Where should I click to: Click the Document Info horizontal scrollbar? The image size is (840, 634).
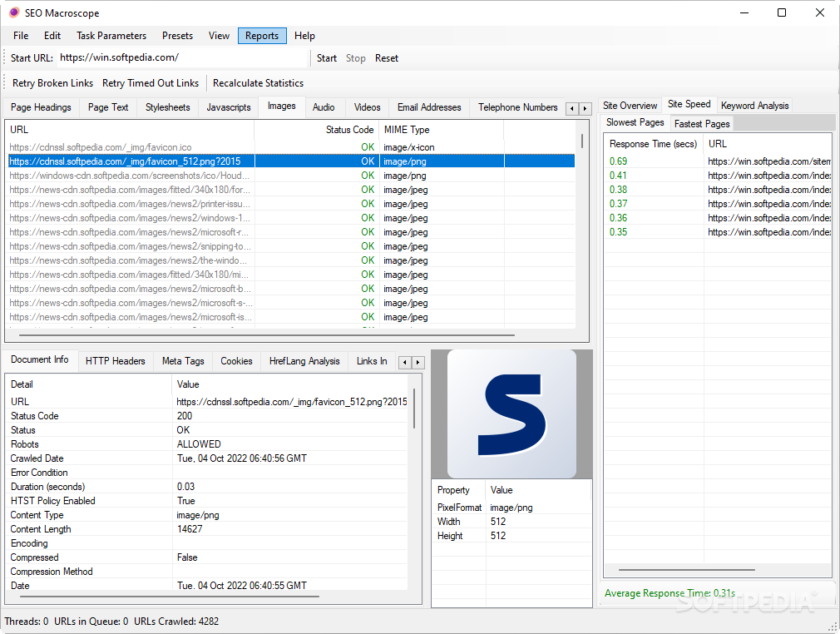coord(170,596)
